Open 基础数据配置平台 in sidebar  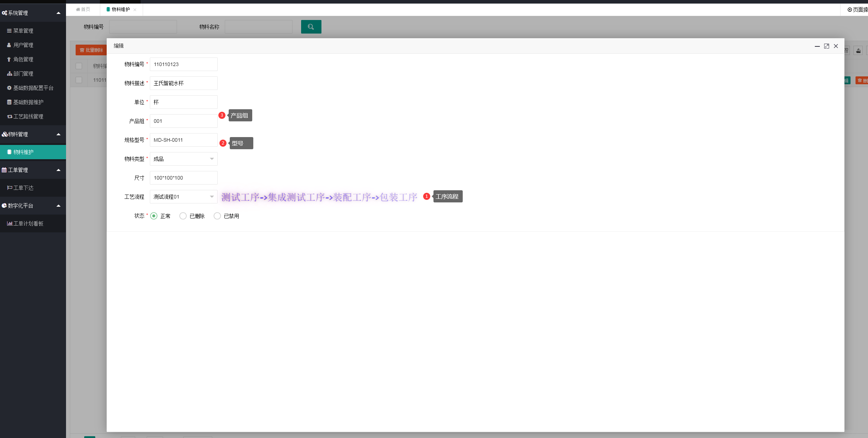[33, 88]
